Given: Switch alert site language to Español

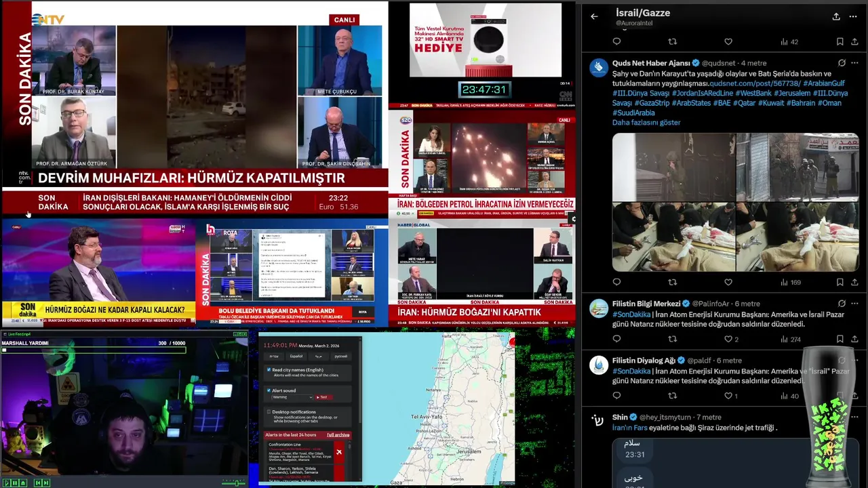Looking at the screenshot, I should pos(296,356).
